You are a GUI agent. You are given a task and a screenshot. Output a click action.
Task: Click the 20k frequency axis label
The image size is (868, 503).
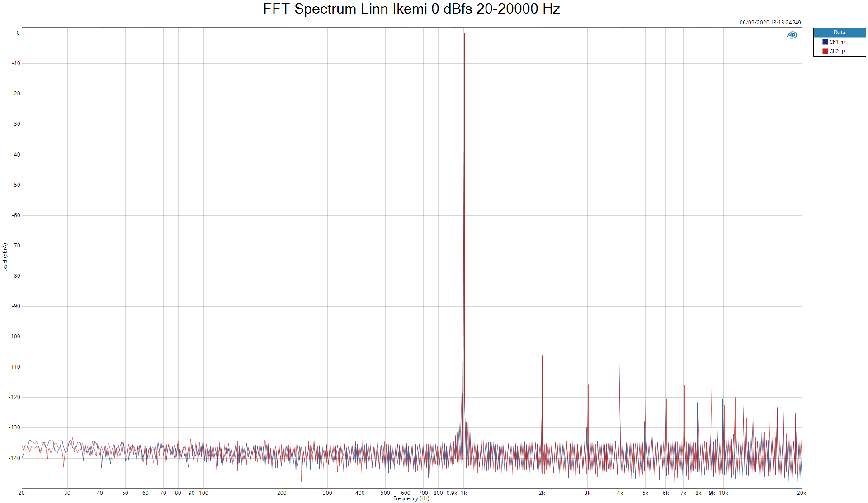[x=802, y=493]
